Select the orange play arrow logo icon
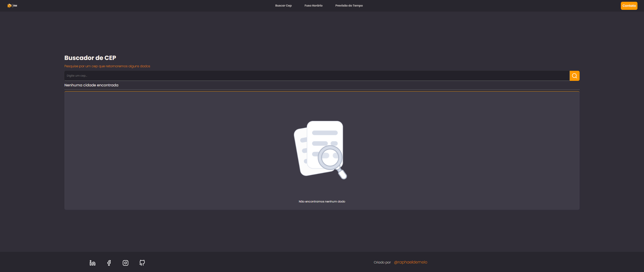 tap(10, 6)
